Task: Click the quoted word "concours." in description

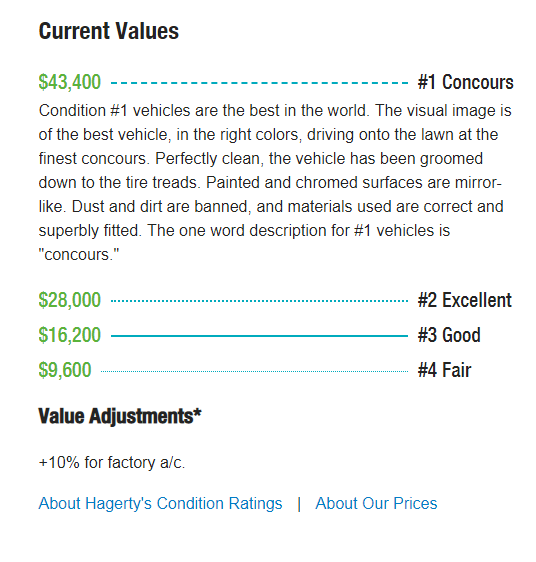Action: point(79,255)
